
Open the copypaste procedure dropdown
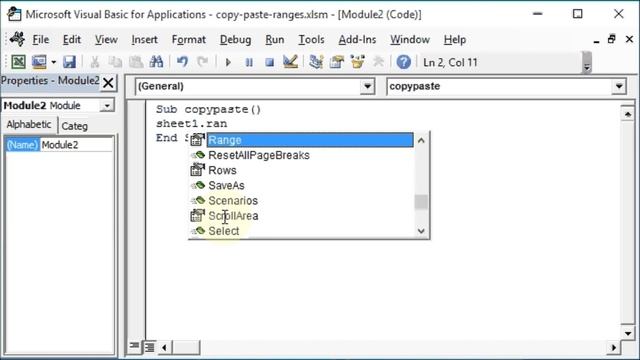619,87
